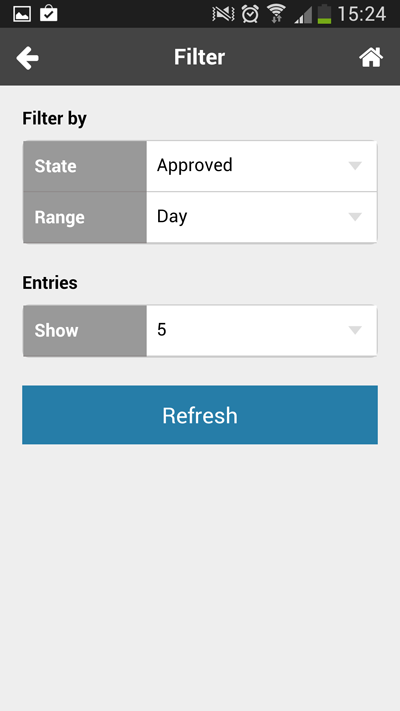Tap the Wi-Fi status icon
Viewport: 400px width, 711px height.
276,14
